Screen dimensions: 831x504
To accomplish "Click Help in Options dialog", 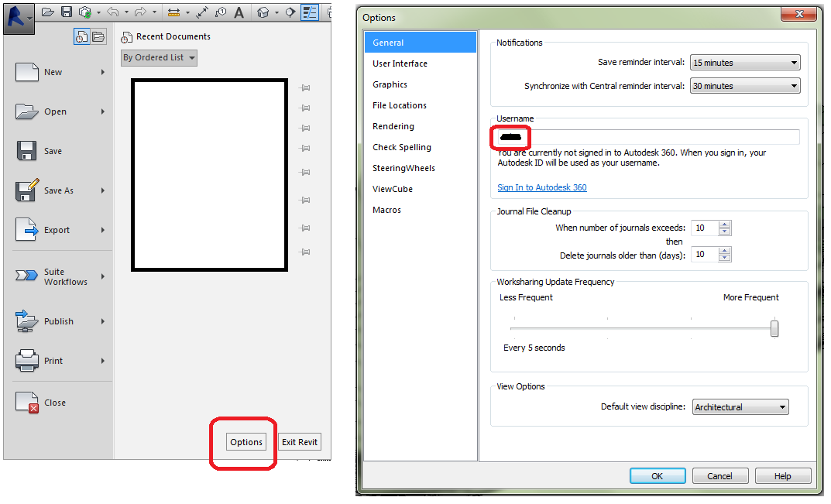I will pos(783,476).
